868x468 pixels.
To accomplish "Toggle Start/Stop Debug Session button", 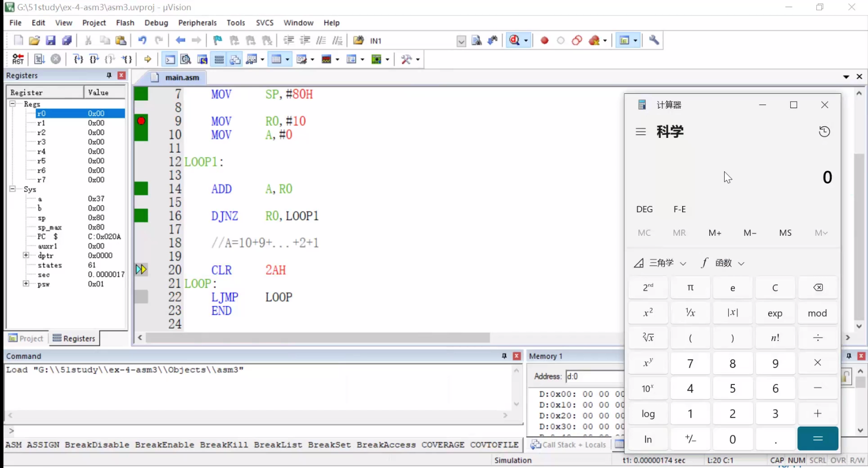I will (515, 40).
